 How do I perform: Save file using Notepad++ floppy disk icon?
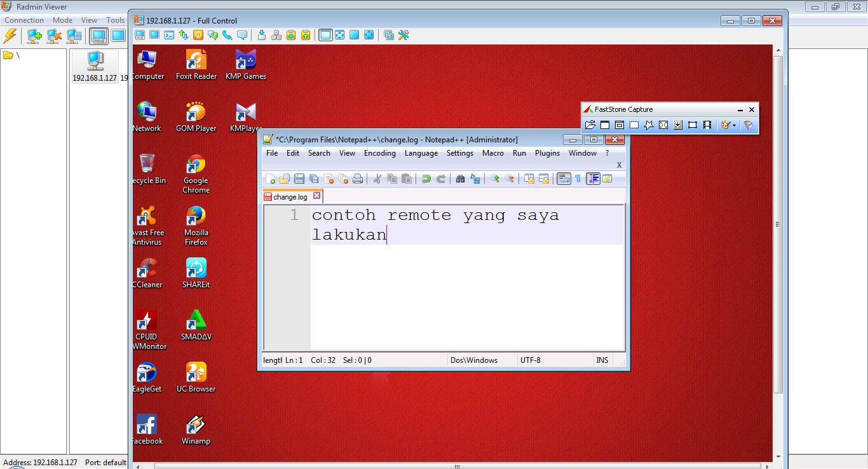coord(299,179)
